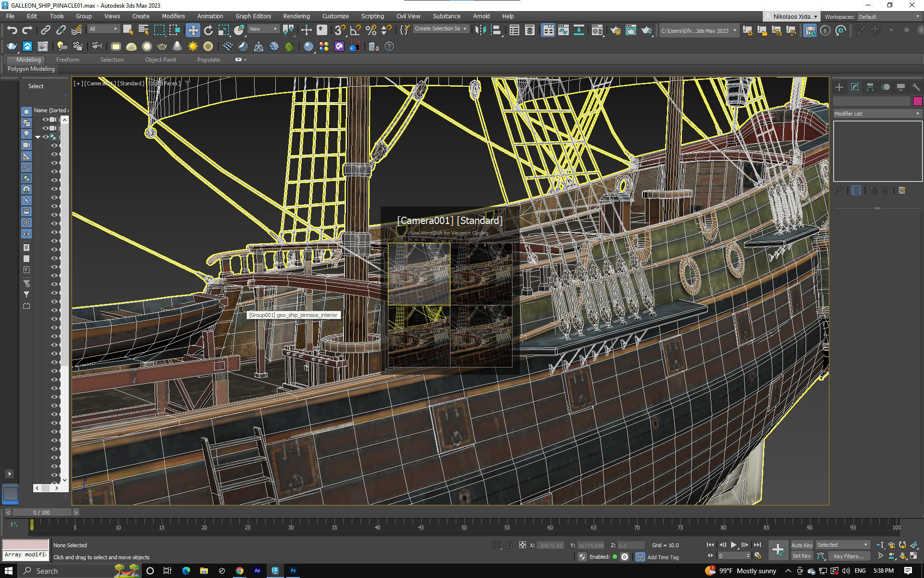Viewport: 924px width, 578px height.
Task: Expand the Modifier List dropdown
Action: click(877, 114)
